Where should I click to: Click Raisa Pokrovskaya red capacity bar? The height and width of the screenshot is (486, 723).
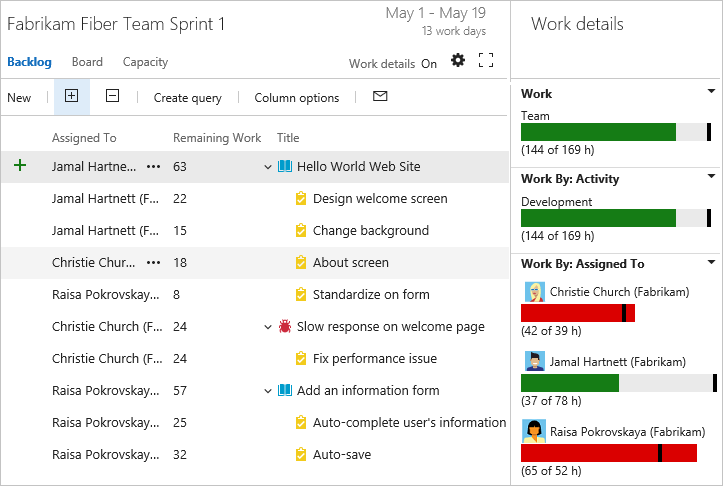click(609, 453)
